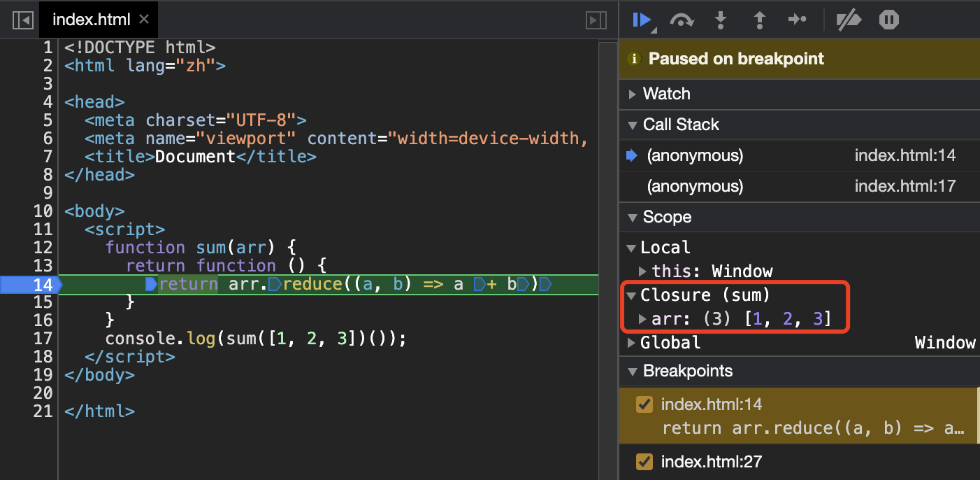
Task: Click 'function sum(arr) {' on line 12
Action: point(201,248)
